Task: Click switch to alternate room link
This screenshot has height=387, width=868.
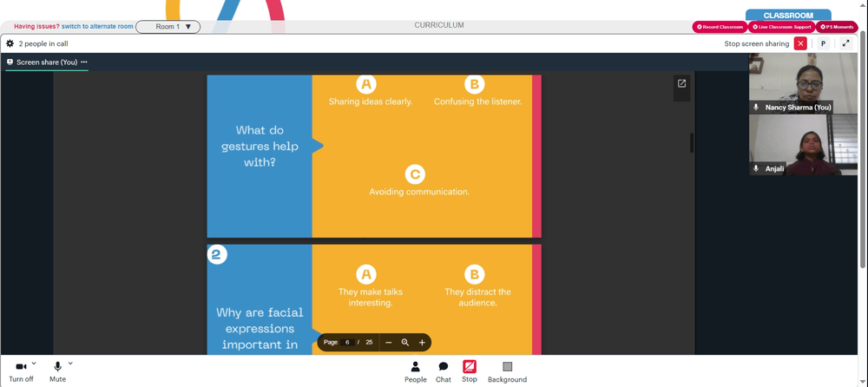Action: click(x=97, y=27)
